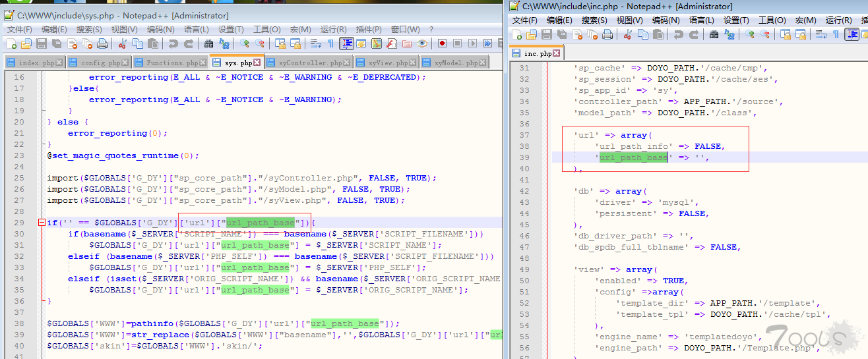Close the index.php tab
868x359 pixels.
[x=59, y=63]
